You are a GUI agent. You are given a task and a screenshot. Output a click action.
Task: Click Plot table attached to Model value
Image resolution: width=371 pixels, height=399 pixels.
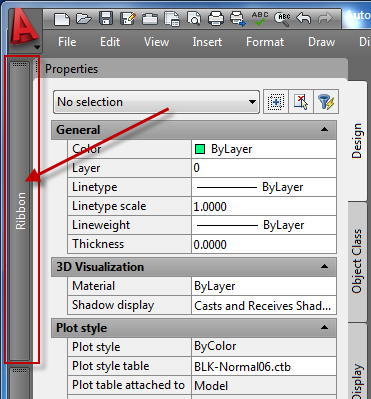tap(264, 385)
